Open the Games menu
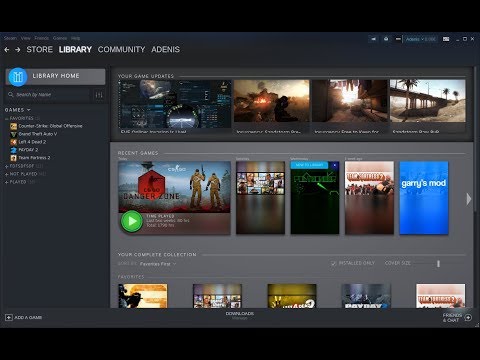This screenshot has height=360, width=480. point(60,38)
